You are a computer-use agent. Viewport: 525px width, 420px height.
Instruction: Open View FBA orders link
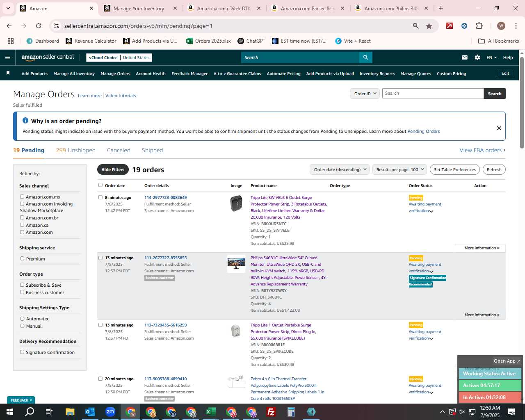(x=482, y=150)
